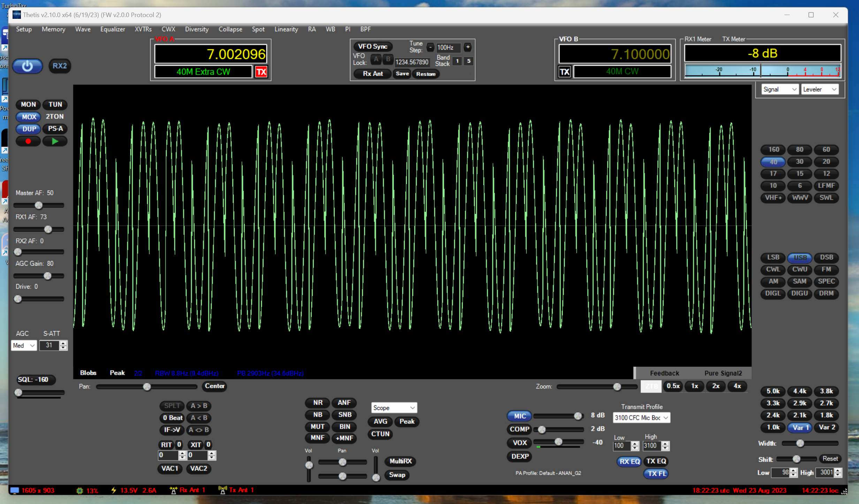The width and height of the screenshot is (859, 504).
Task: Click the Zoom slider
Action: pyautogui.click(x=597, y=387)
